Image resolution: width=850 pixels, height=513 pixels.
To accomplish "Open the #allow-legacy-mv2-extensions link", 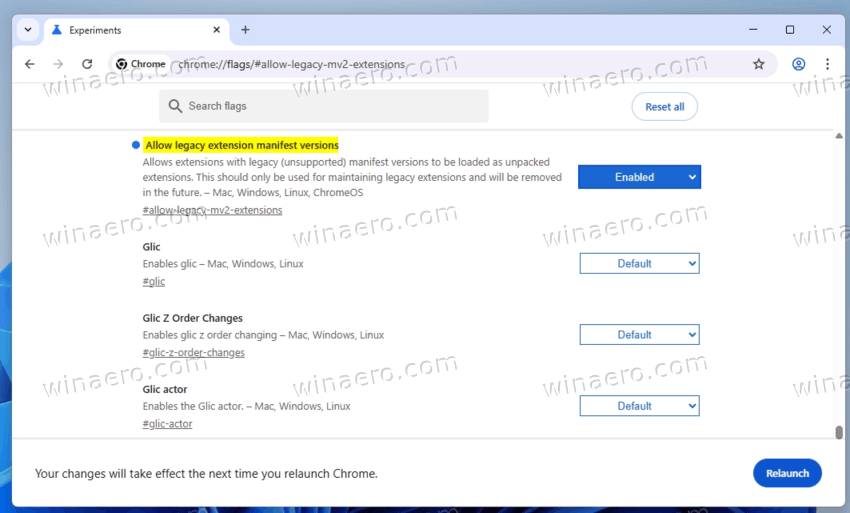I will point(212,210).
